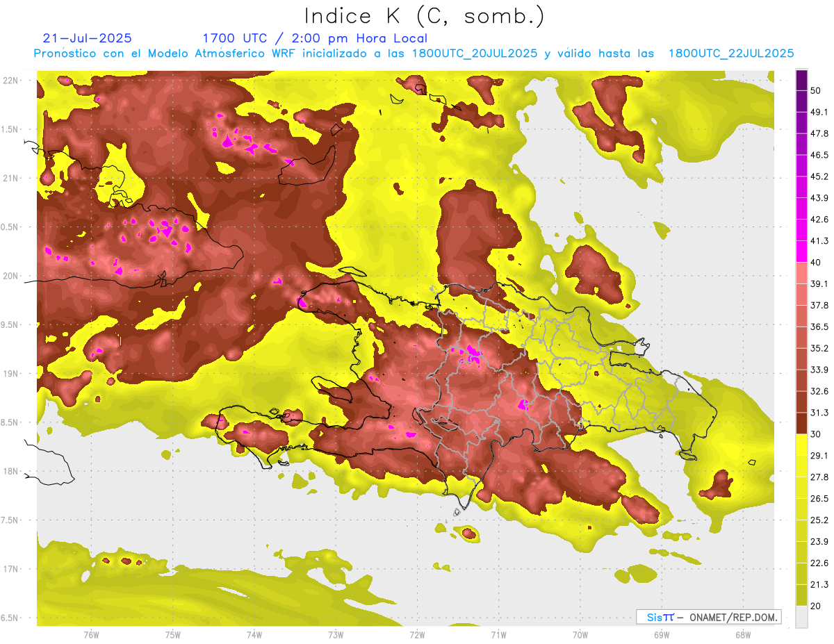Click the 'SisTT - ONAMET/REP.DOM.' credit box
Screen dimensions: 834x644
708,617
